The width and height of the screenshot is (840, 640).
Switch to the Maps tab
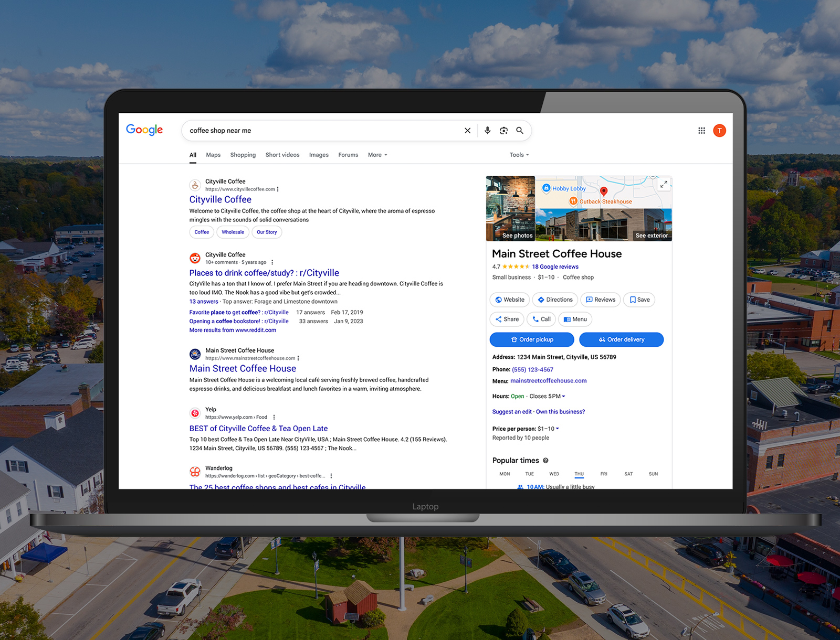pyautogui.click(x=213, y=155)
